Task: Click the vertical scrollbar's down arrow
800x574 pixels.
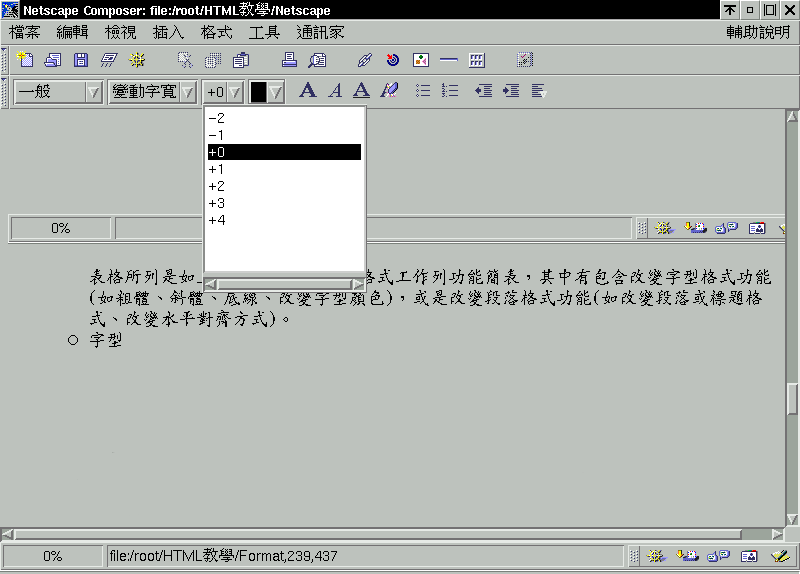Action: pos(792,519)
